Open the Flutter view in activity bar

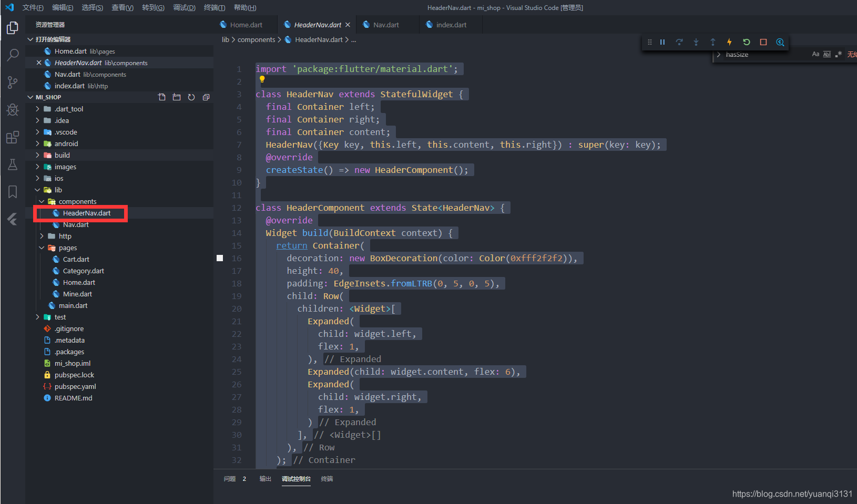(x=13, y=219)
